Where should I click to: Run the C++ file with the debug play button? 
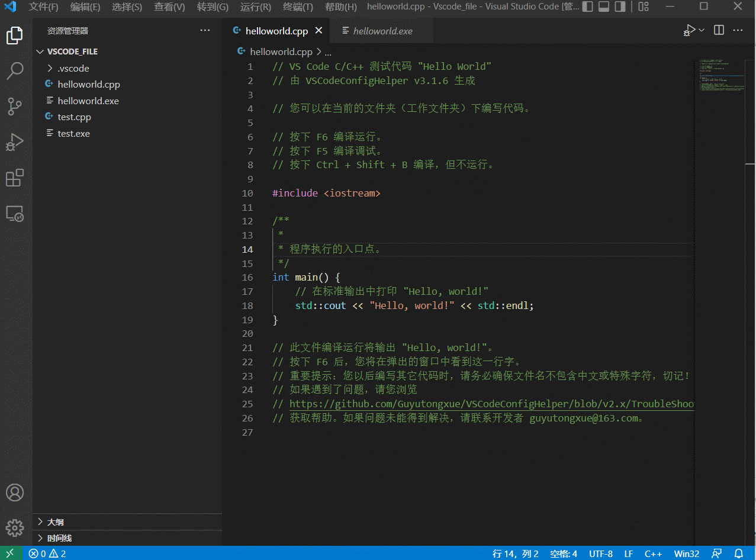click(689, 30)
